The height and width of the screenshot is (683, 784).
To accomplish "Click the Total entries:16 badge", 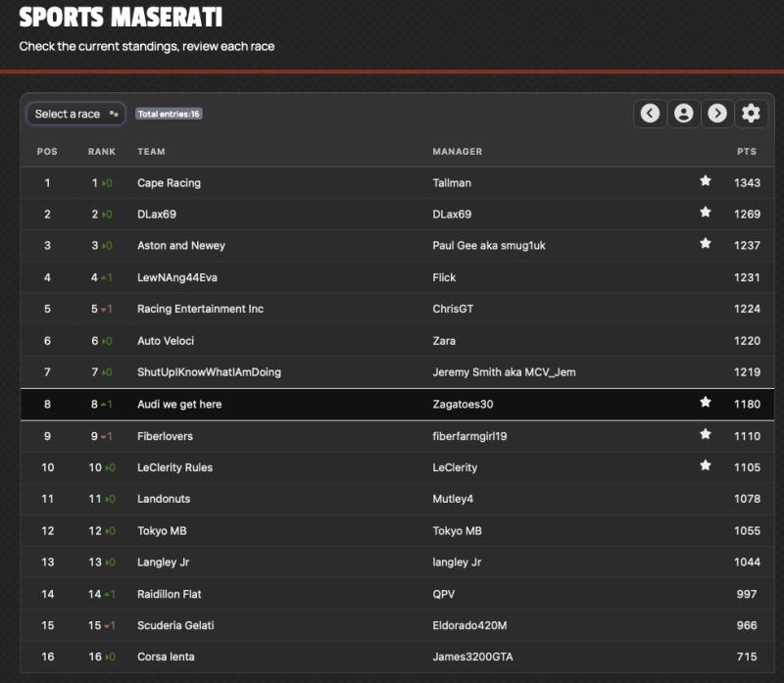I will click(169, 114).
